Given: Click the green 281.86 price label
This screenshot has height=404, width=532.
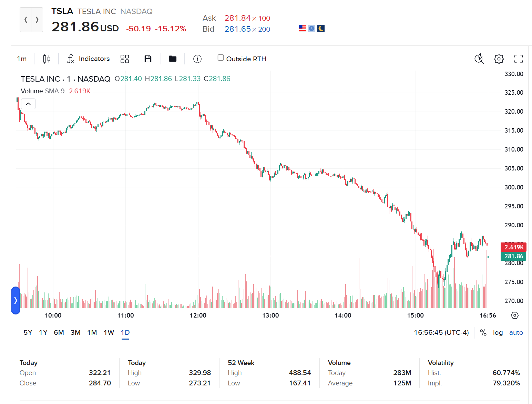Looking at the screenshot, I should pos(514,256).
